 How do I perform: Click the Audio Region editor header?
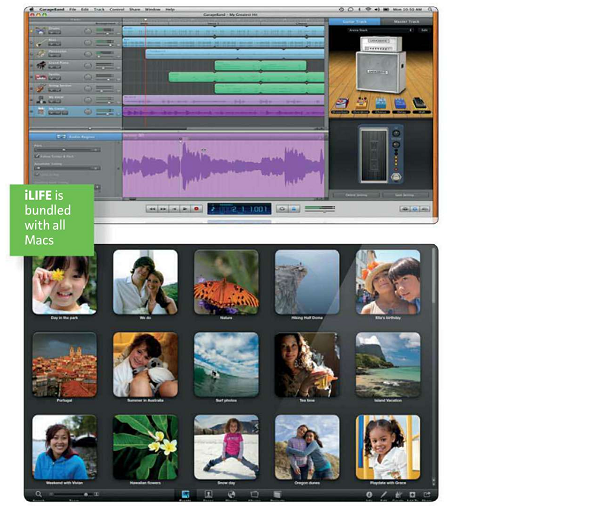pos(76,136)
